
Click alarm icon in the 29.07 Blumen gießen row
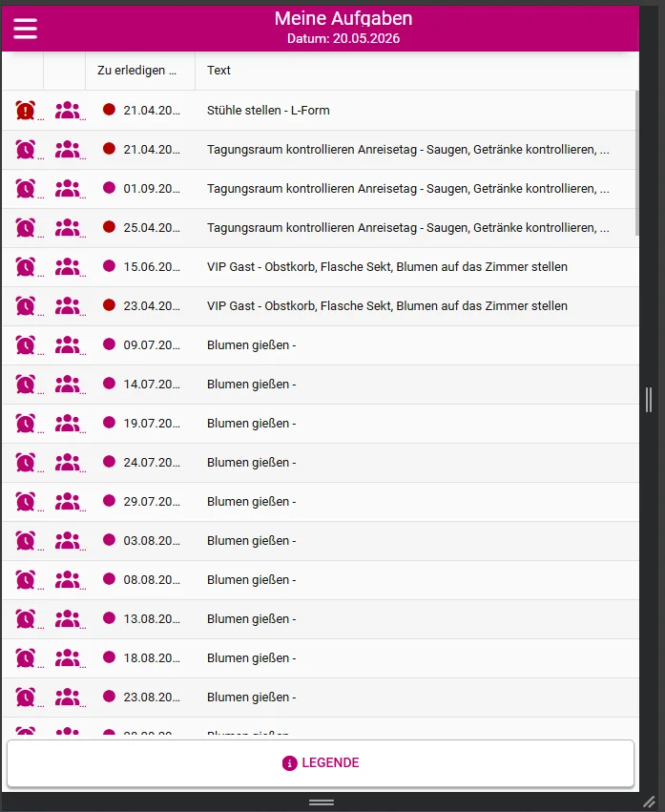coord(26,501)
